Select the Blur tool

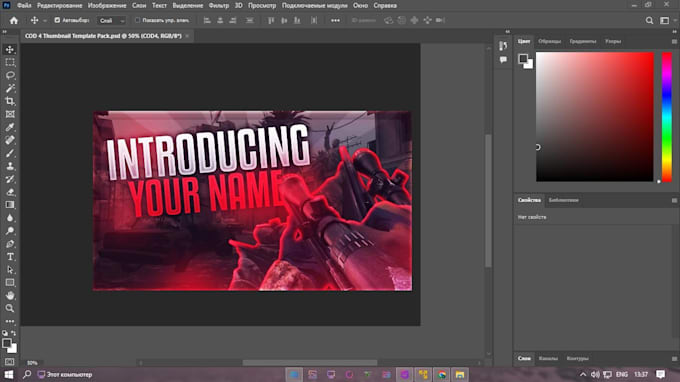coord(10,218)
